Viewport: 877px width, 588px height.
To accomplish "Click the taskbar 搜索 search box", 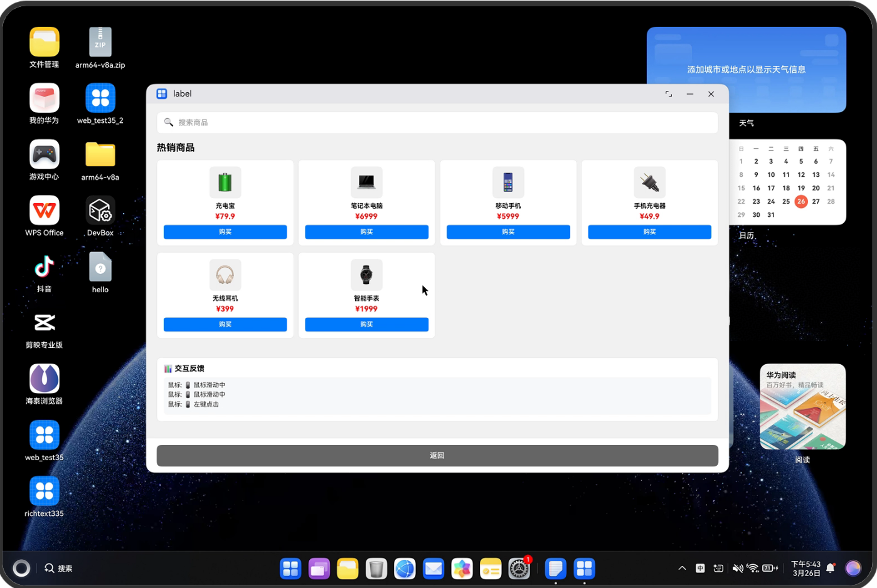I will tap(59, 569).
